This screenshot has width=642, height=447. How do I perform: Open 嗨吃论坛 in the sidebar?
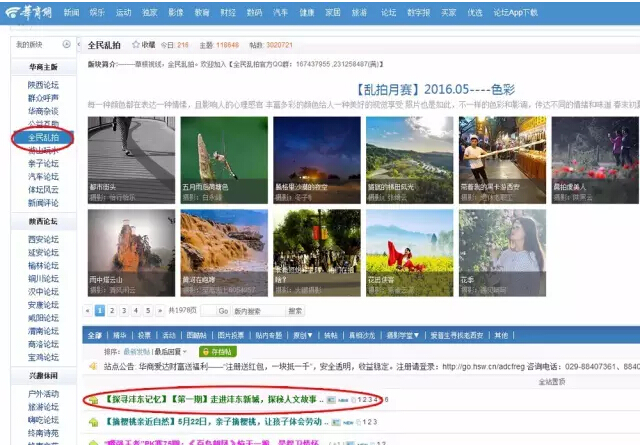click(x=43, y=420)
